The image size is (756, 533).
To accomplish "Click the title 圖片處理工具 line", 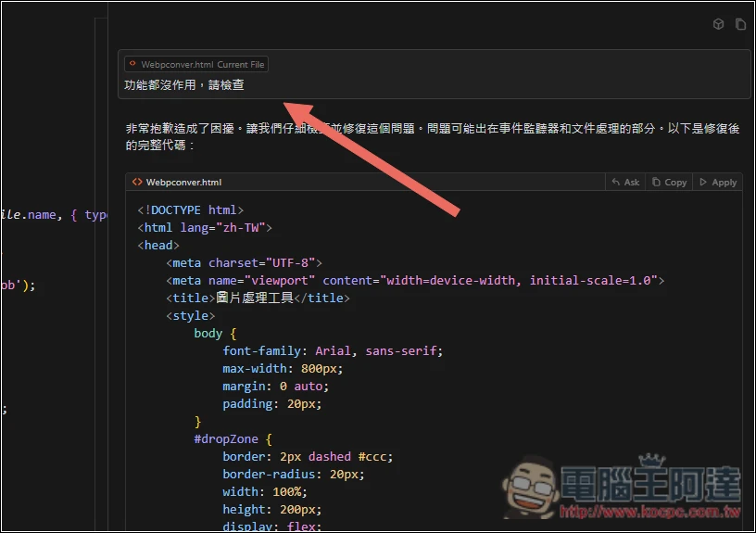I will tap(258, 298).
